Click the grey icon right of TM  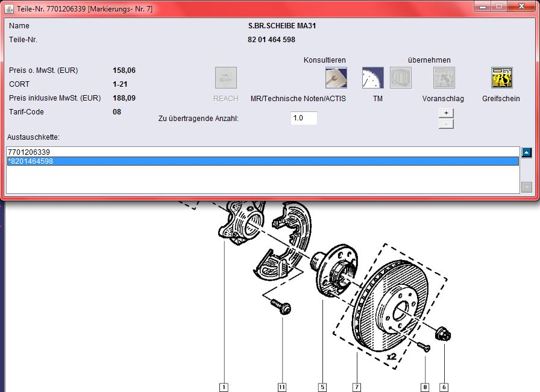(x=400, y=78)
